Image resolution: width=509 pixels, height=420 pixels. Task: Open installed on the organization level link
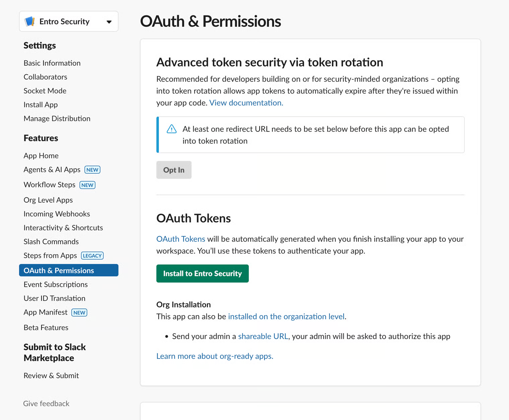[286, 317]
